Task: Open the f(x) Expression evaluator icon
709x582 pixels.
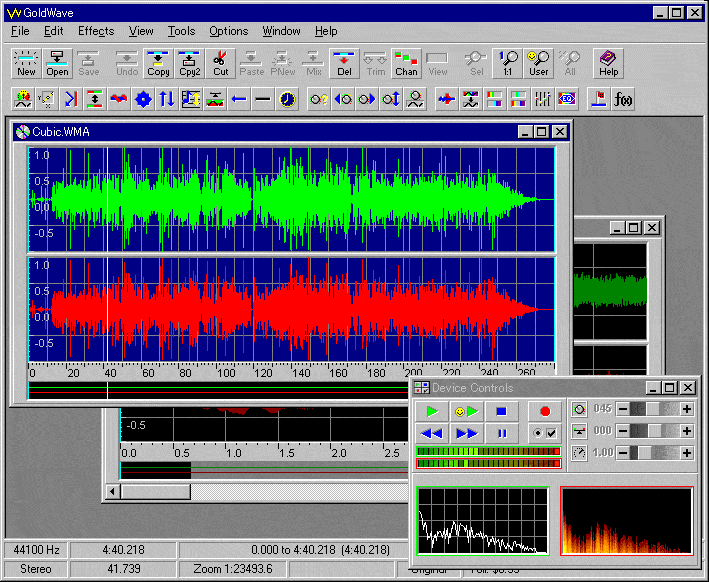Action: tap(623, 99)
